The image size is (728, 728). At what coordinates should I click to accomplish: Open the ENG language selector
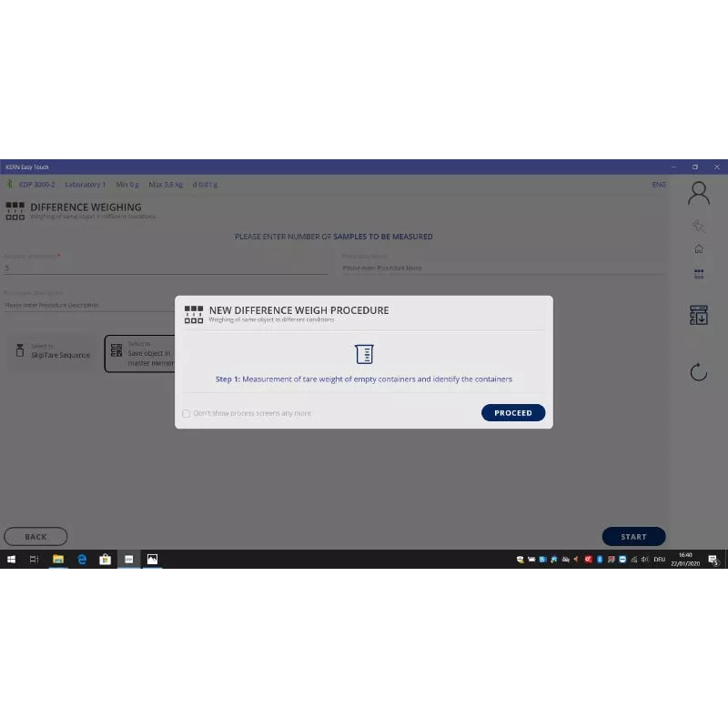(659, 185)
